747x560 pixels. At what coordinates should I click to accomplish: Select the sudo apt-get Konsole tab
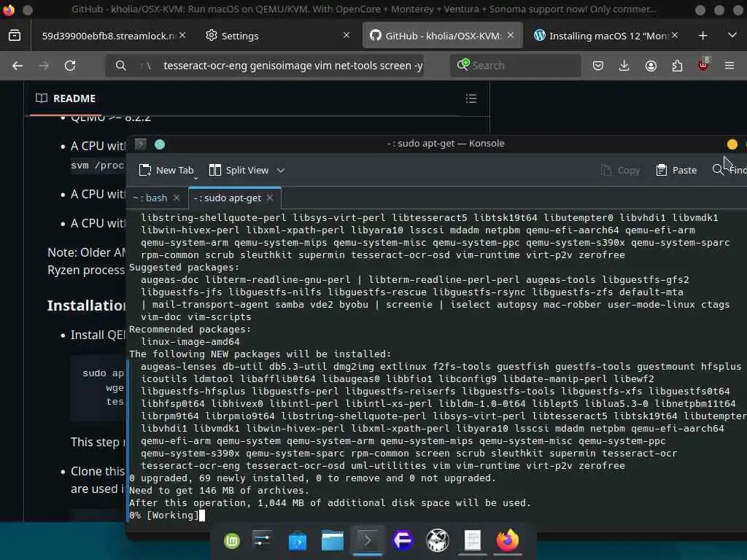(228, 198)
